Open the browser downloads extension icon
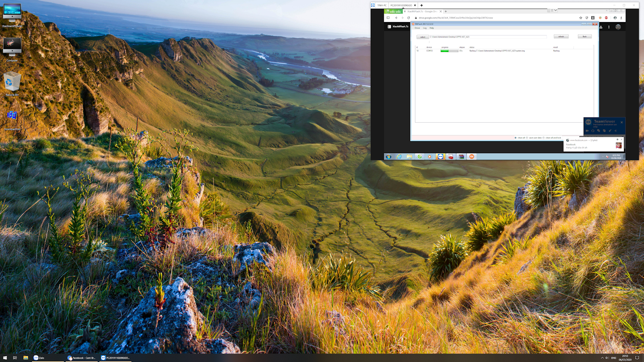The width and height of the screenshot is (644, 362). point(593,18)
